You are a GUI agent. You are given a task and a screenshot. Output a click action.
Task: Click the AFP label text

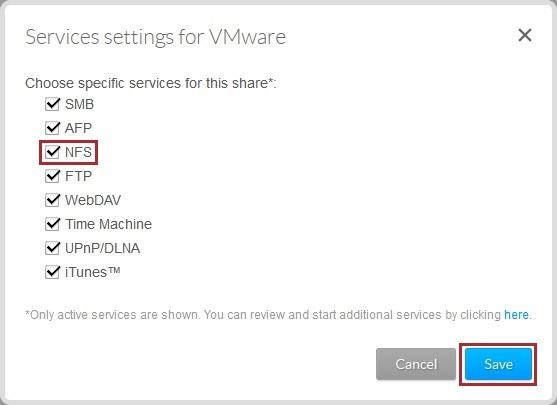pos(79,128)
